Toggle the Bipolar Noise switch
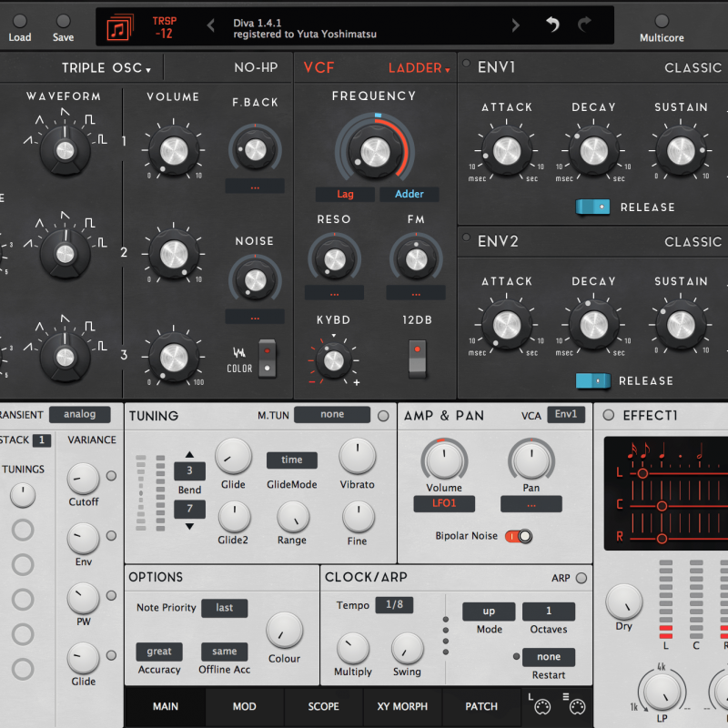Image resolution: width=728 pixels, height=728 pixels. (x=518, y=536)
